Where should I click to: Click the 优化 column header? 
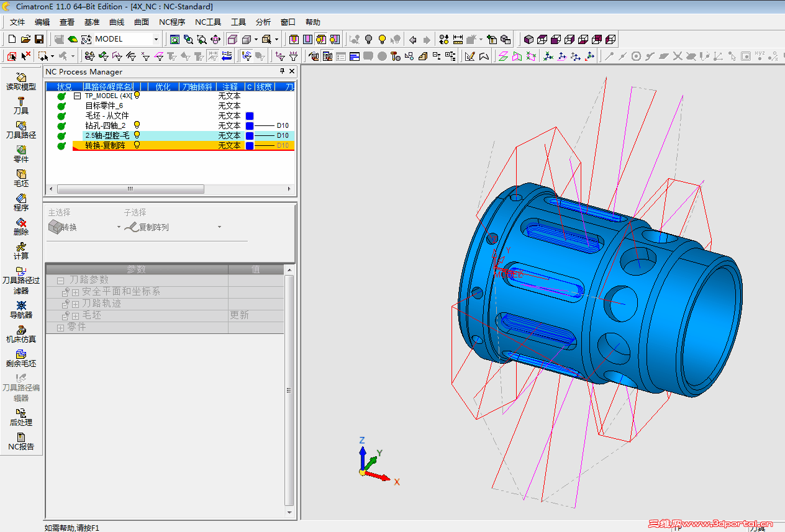[163, 87]
